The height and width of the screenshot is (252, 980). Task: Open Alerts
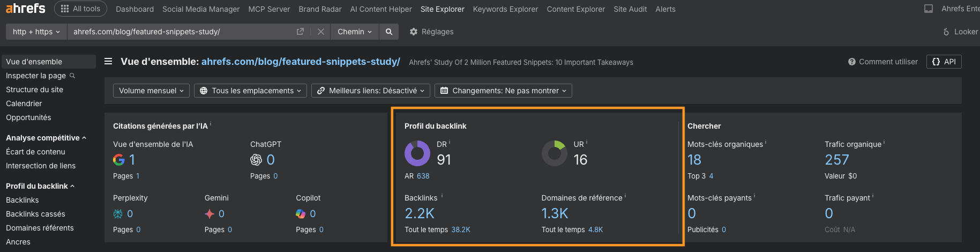(x=665, y=9)
